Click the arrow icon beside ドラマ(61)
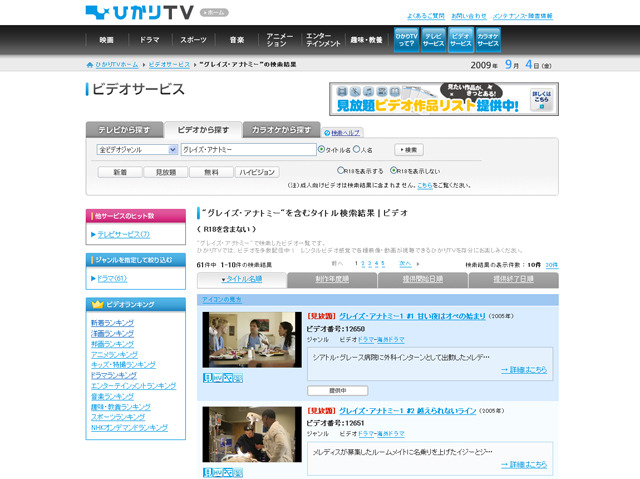 (93, 278)
